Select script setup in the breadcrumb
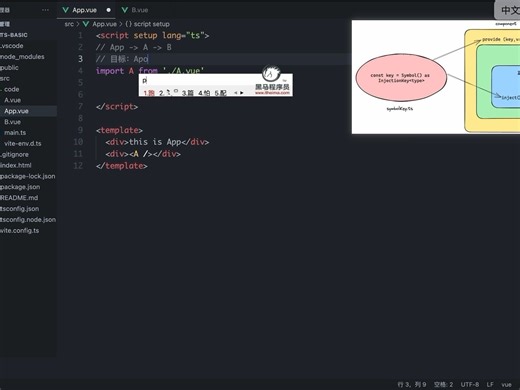 pyautogui.click(x=151, y=24)
